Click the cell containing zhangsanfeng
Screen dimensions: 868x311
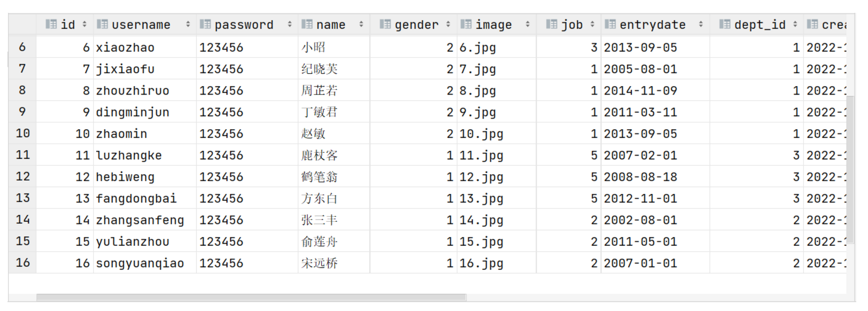pyautogui.click(x=139, y=220)
